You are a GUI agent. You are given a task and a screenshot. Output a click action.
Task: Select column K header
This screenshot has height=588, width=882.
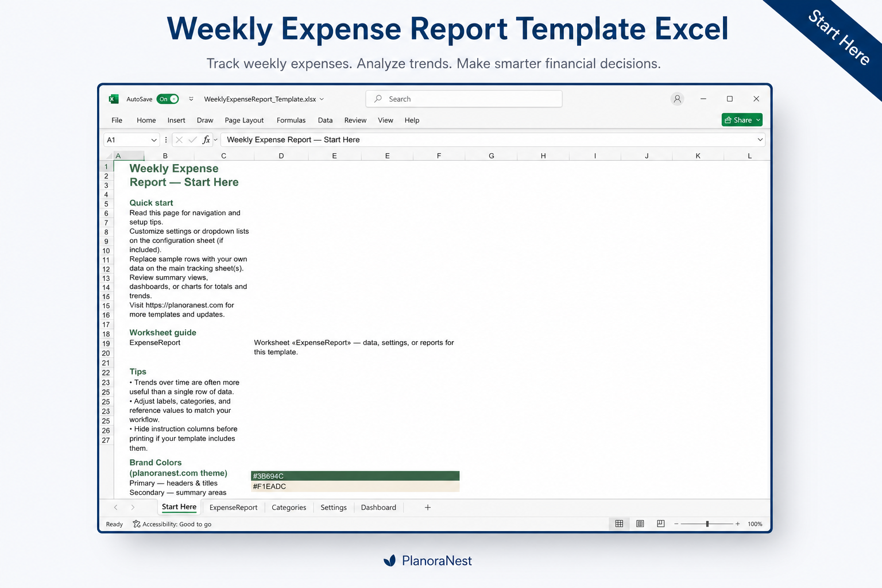(x=698, y=156)
